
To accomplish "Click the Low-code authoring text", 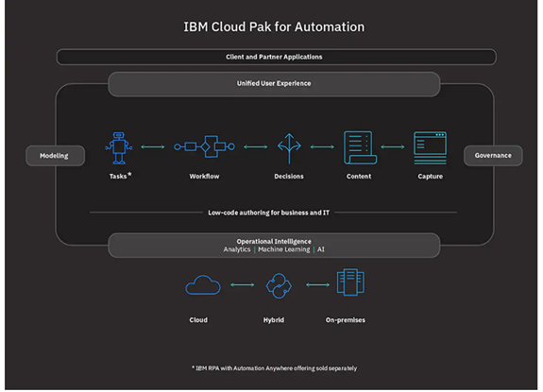I will point(269,213).
